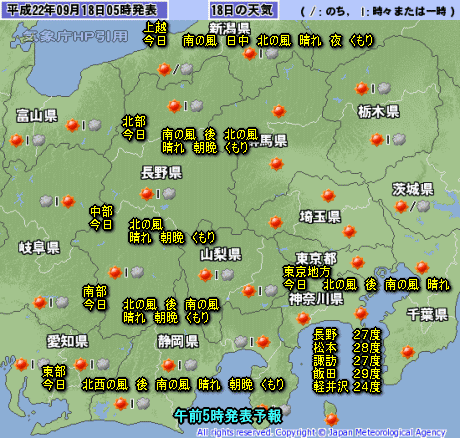Click the sun icon right of 東京都 label
Screen dimensions: 460x438
pos(358,263)
